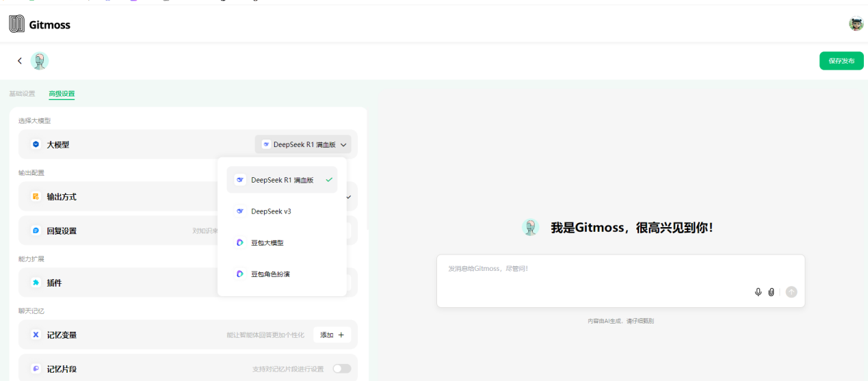Viewport: 868px width, 381px height.
Task: Click the 回复设置 row icon
Action: [x=36, y=231]
